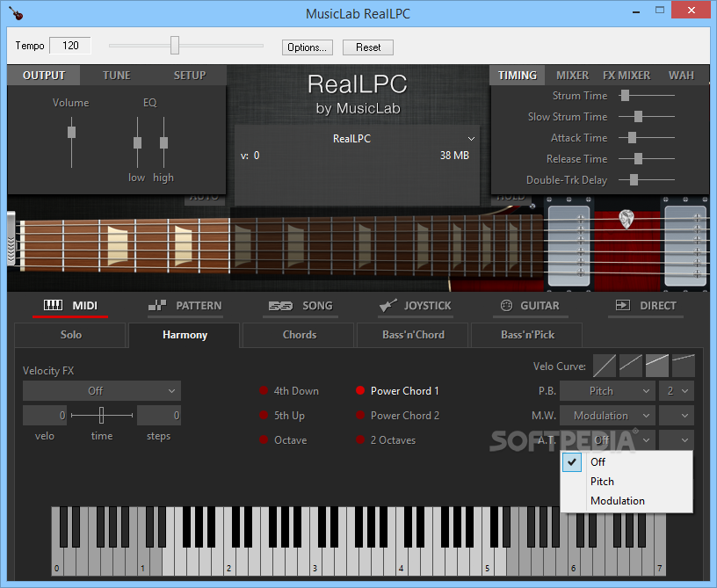Click the steps value field
This screenshot has width=717, height=588.
point(159,415)
